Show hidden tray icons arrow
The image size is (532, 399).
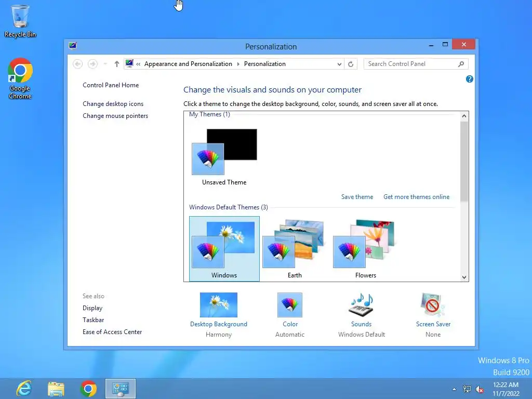coord(454,389)
